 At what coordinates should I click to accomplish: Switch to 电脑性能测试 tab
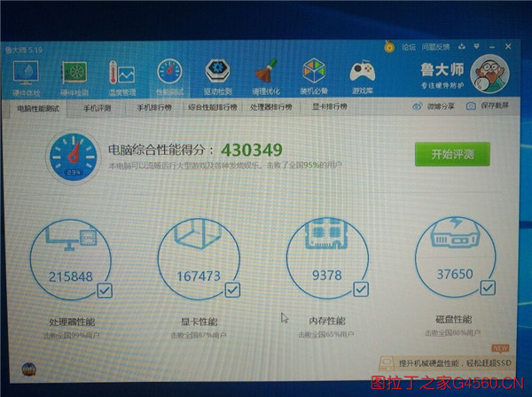tap(38, 109)
